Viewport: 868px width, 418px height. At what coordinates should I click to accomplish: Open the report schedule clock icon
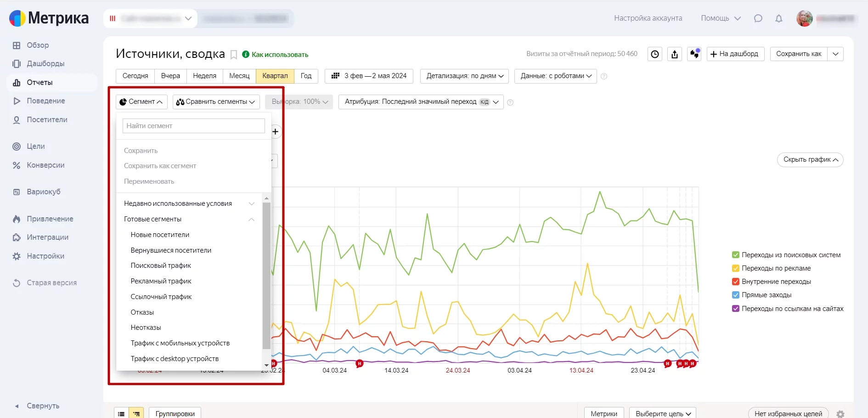tap(655, 54)
